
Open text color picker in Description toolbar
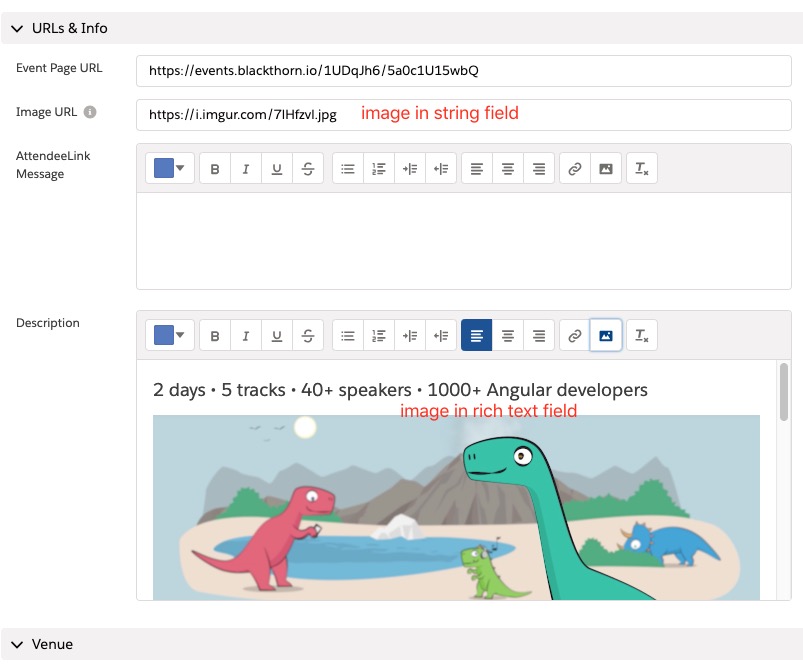170,335
